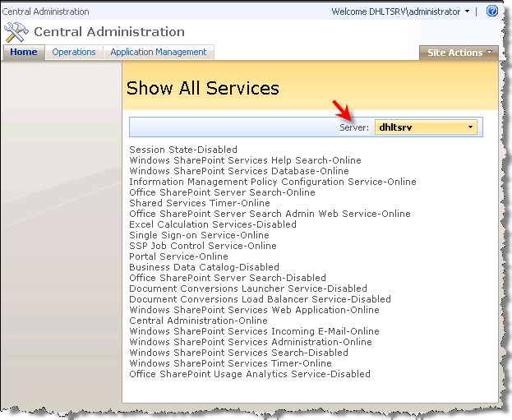Select Portal Service-Online entry
512x420 pixels.
pos(178,256)
